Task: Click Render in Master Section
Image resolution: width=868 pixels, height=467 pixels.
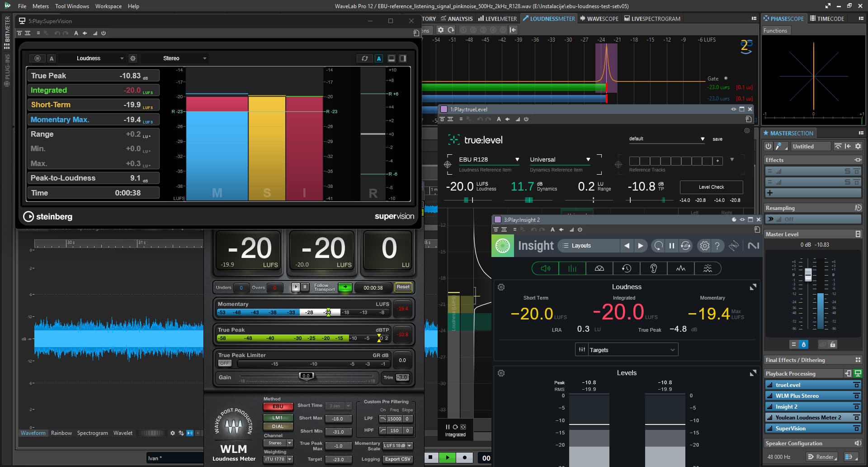Action: [822, 457]
